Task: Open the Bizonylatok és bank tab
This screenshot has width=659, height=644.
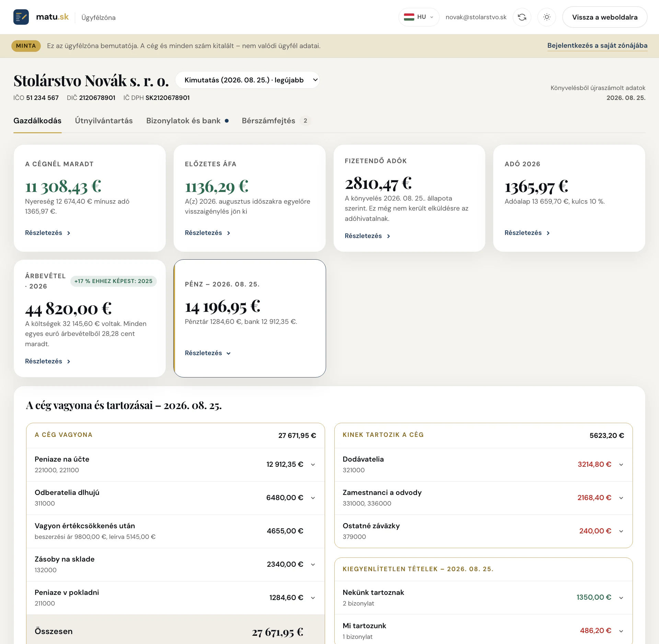Action: (187, 121)
